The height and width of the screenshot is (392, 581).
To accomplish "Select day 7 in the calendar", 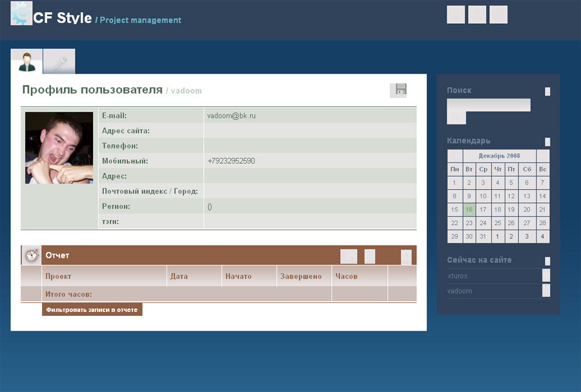I will (542, 182).
